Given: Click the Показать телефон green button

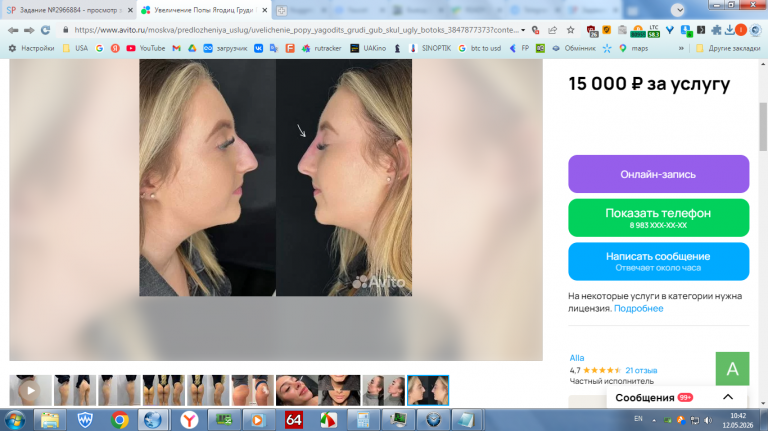Looking at the screenshot, I should coord(658,217).
